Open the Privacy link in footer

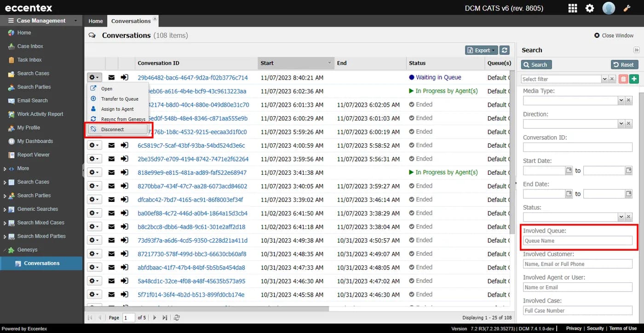[574, 328]
